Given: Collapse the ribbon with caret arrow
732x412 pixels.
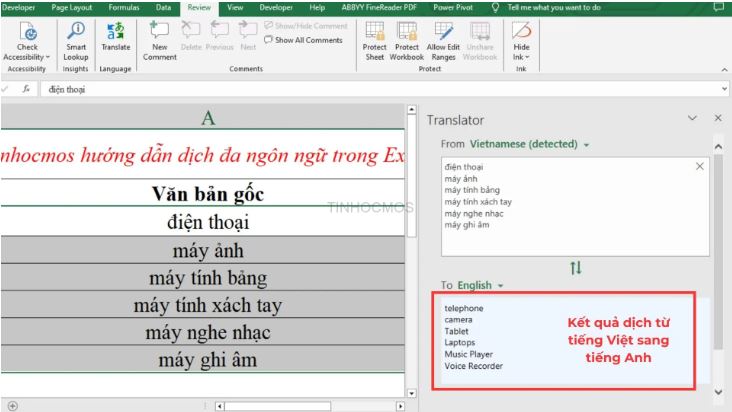Looking at the screenshot, I should pos(724,70).
